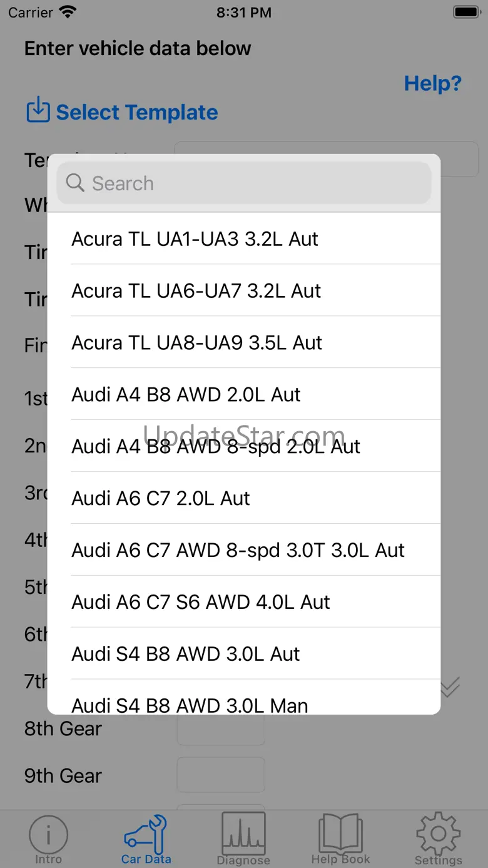Image resolution: width=488 pixels, height=868 pixels.
Task: Choose Acura TL UA6-UA7 3.2L Aut
Action: pos(244,290)
